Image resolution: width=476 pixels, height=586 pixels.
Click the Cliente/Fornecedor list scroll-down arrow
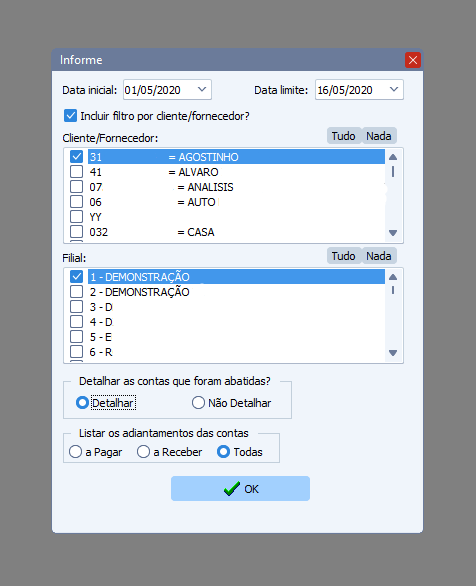(393, 233)
